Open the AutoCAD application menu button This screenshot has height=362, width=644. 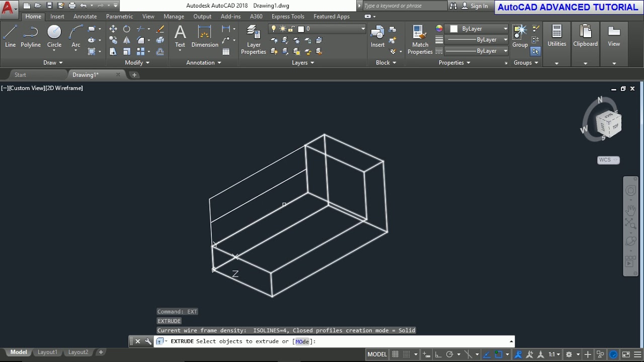tap(9, 7)
